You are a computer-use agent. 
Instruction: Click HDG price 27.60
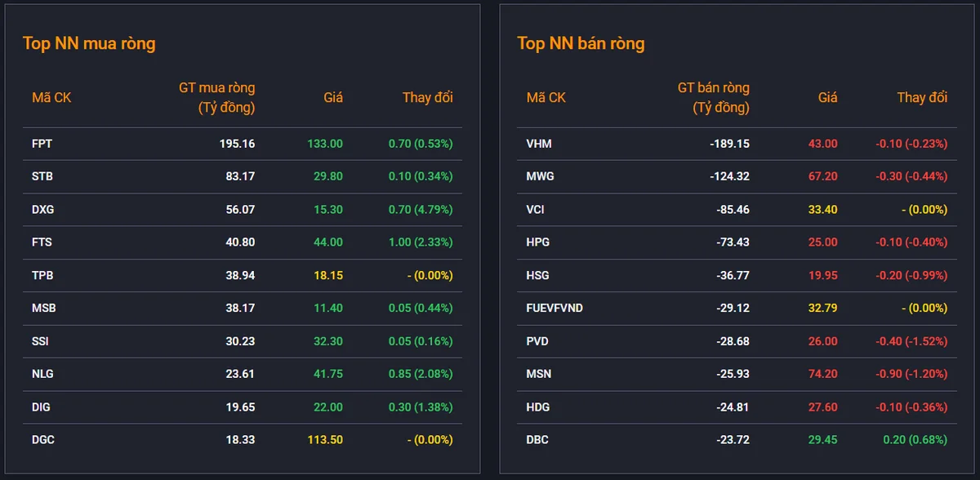[823, 407]
